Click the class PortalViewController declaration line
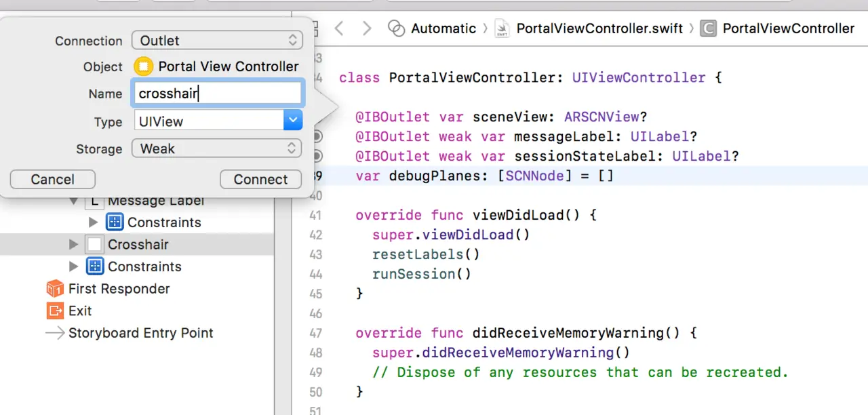Screen dimensions: 868x415 pyautogui.click(x=530, y=77)
